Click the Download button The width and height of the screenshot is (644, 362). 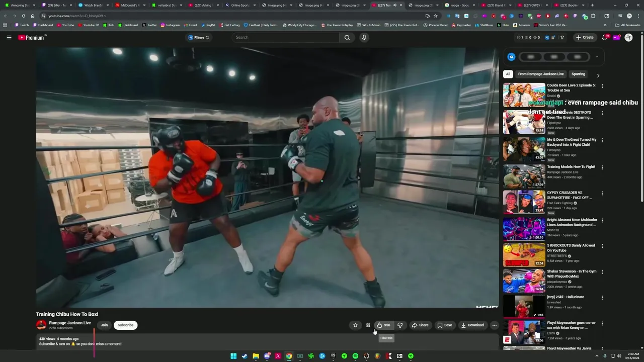pos(472,325)
